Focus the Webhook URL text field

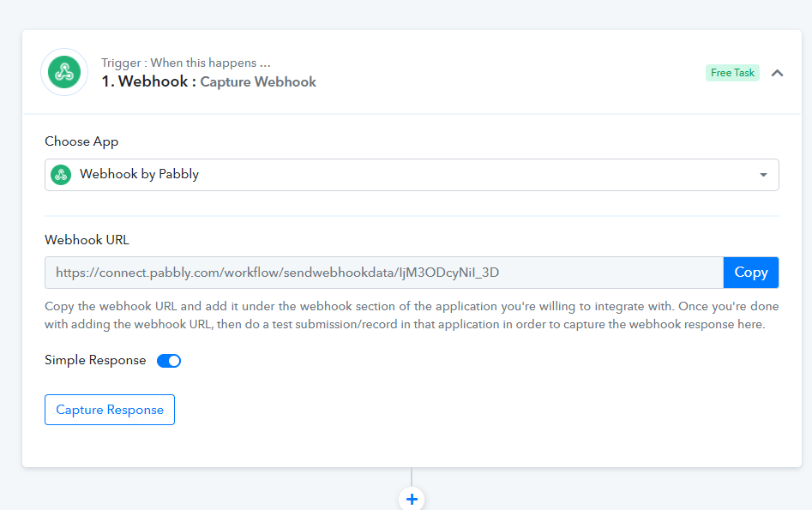point(384,273)
